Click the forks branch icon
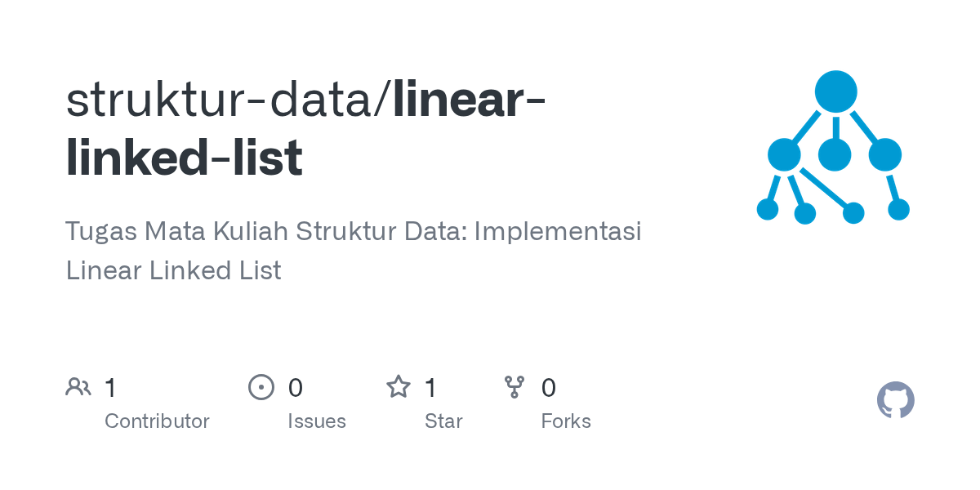 [514, 387]
